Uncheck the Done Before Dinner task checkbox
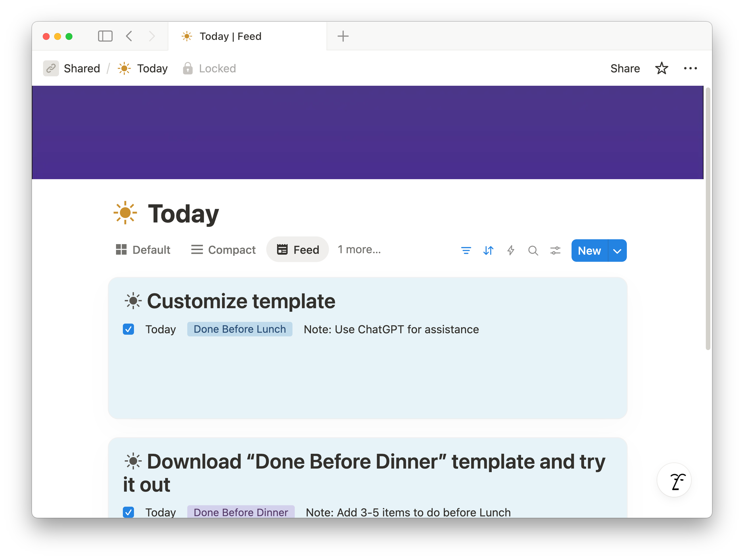This screenshot has height=560, width=744. coord(129,512)
